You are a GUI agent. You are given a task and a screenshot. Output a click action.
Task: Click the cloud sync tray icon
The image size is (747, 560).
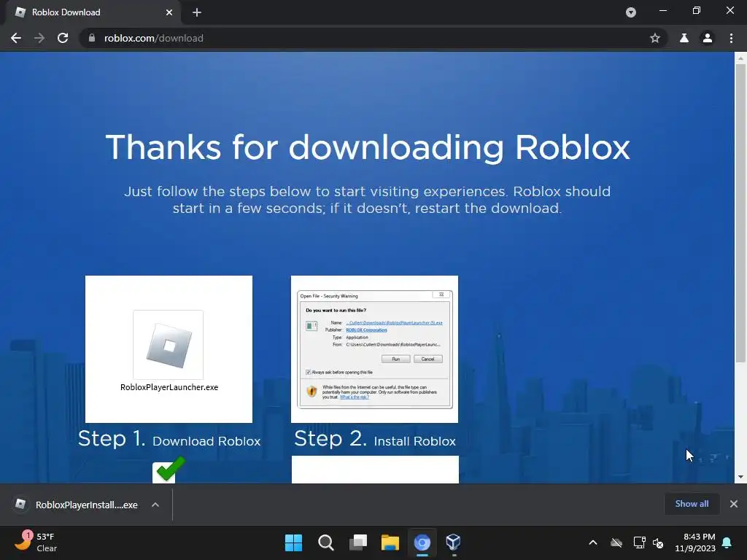click(x=616, y=542)
